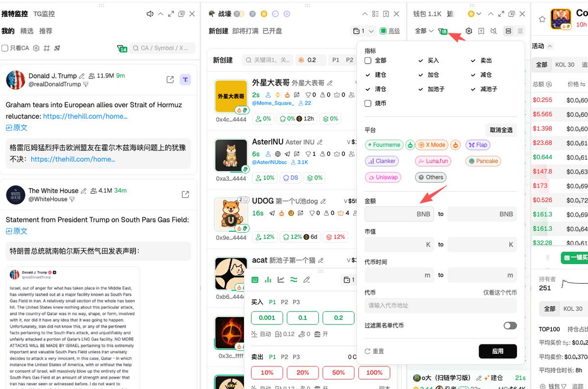
Task: Switch to the 即将打满 tab
Action: pos(245,30)
